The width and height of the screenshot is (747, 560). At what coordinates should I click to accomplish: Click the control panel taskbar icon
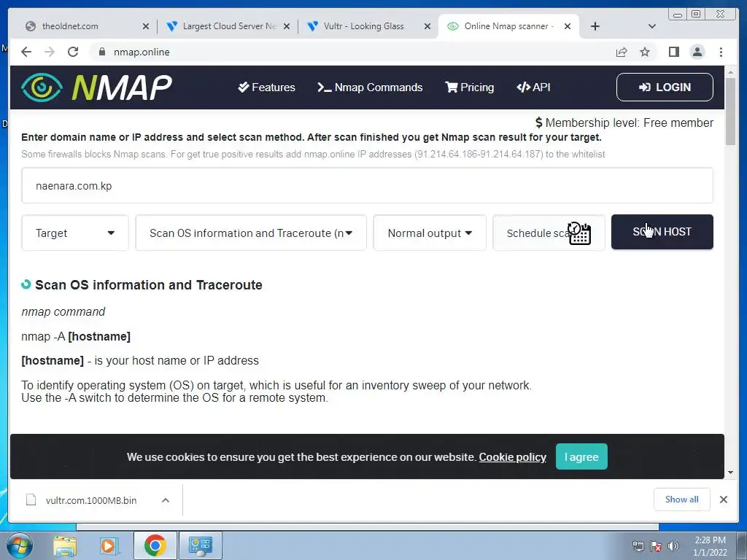coord(200,545)
